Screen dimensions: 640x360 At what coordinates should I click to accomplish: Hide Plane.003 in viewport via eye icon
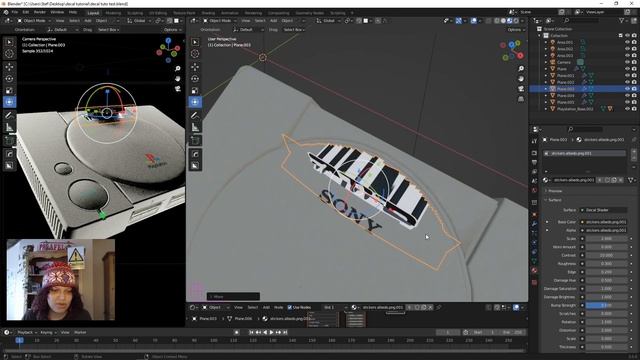tap(627, 89)
